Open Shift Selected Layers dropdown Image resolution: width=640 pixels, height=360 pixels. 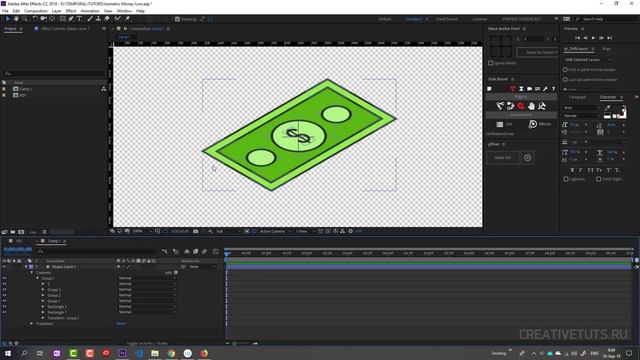[588, 60]
